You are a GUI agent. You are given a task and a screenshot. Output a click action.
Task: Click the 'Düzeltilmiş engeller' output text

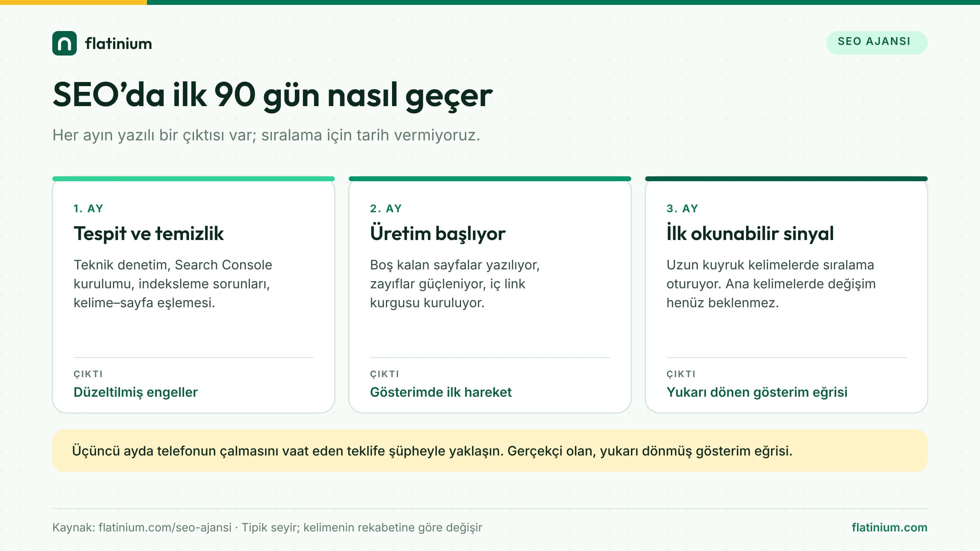[136, 392]
